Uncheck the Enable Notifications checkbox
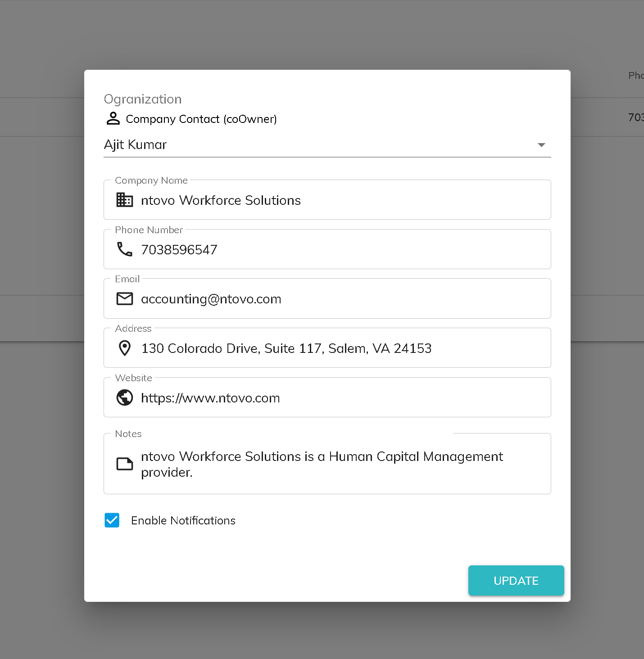The height and width of the screenshot is (659, 644). (112, 520)
